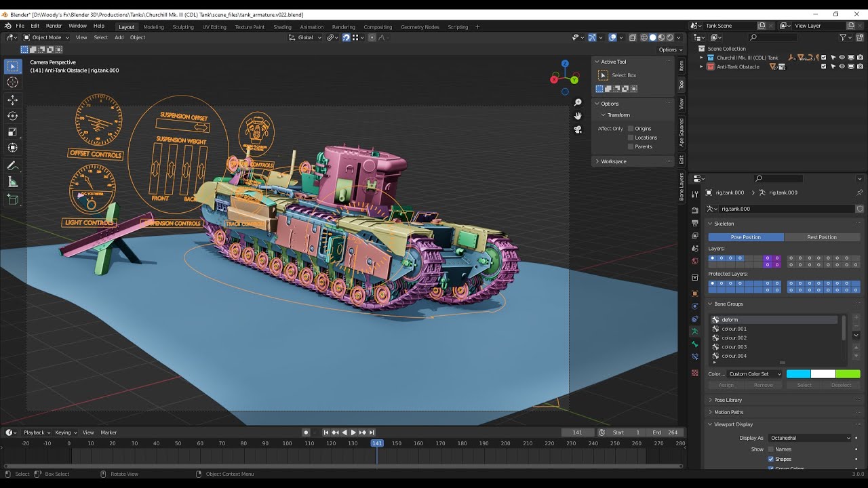Choose the Transform tool
Screen dimensions: 868x488
(12, 147)
